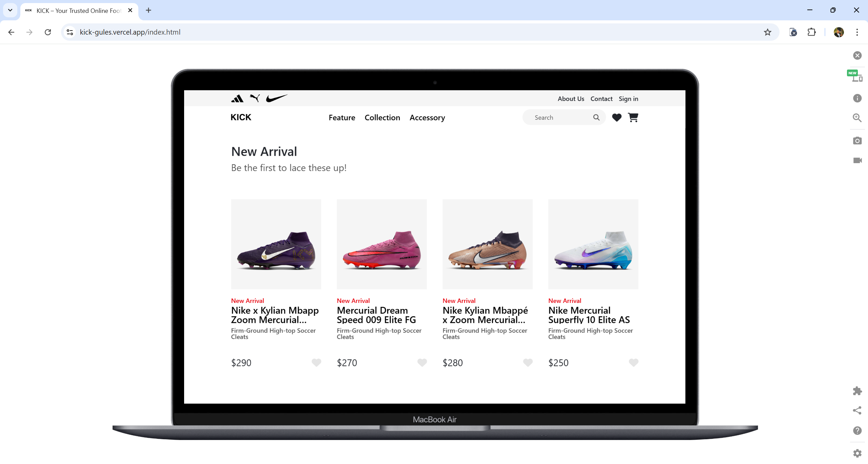Favorite the $280 Nike Kylian Mbappé cleat
This screenshot has height=464, width=868.
click(528, 363)
